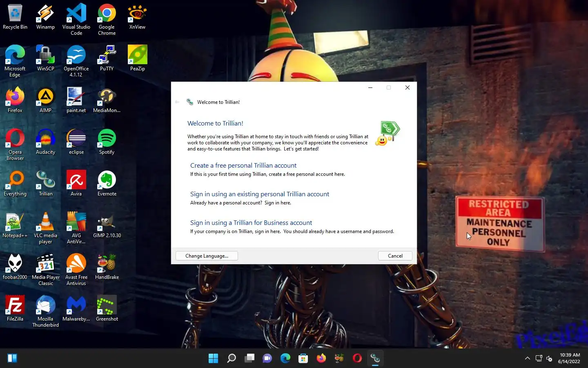The width and height of the screenshot is (588, 368).
Task: Select the MediaMonkey desktop shortcut
Action: pos(107,100)
